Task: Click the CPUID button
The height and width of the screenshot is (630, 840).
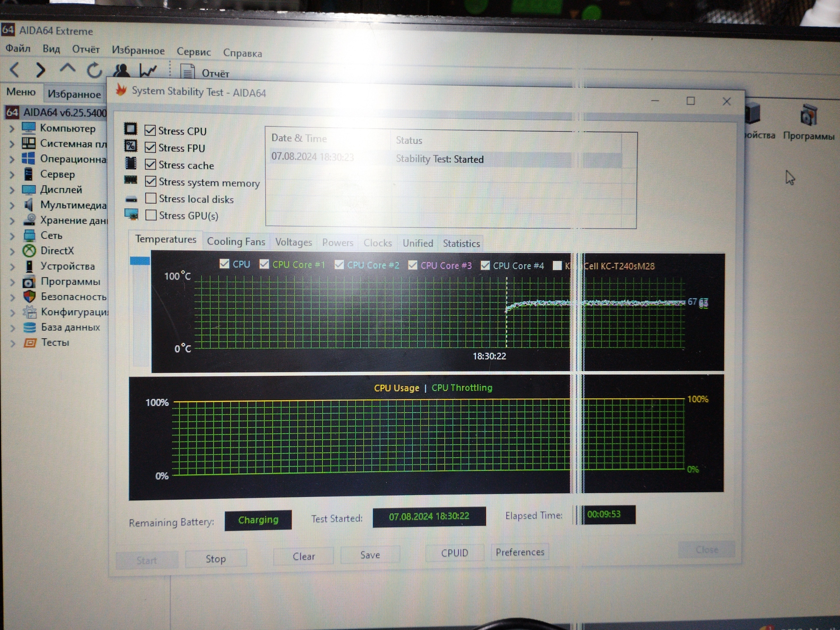Action: 455,553
